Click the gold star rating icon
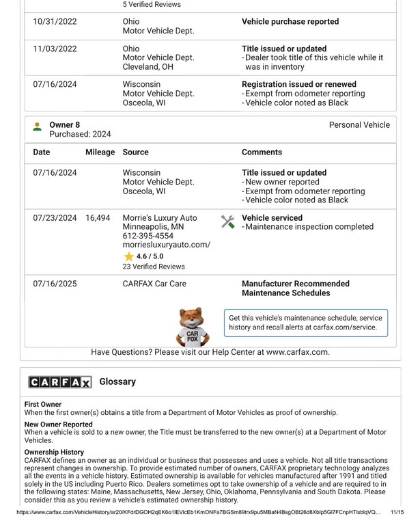This screenshot has width=420, height=525. pos(128,256)
